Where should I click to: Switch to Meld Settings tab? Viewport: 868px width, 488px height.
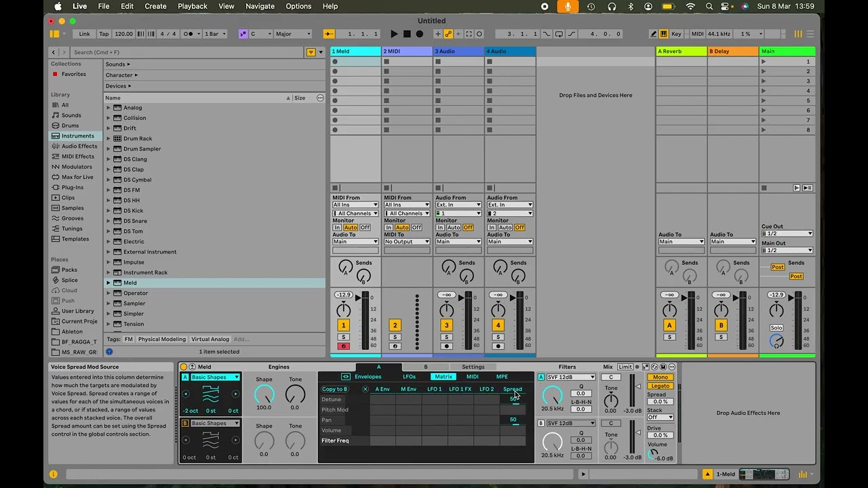(473, 367)
